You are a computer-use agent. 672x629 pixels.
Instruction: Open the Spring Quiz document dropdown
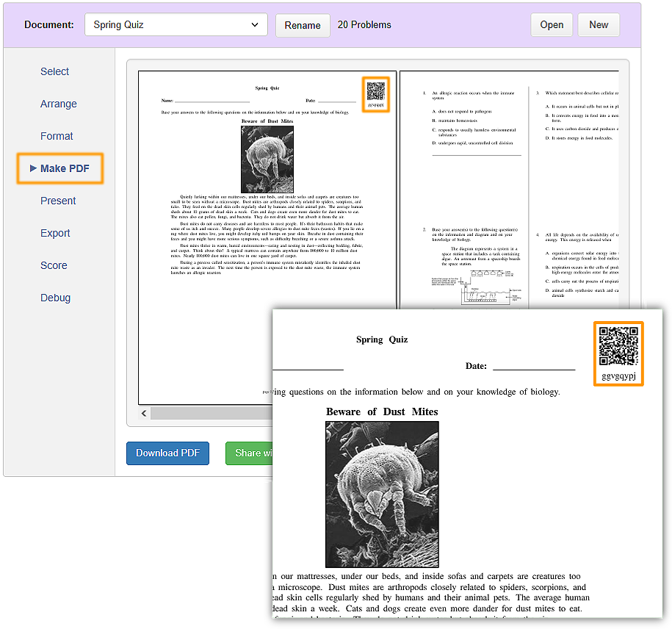(176, 24)
